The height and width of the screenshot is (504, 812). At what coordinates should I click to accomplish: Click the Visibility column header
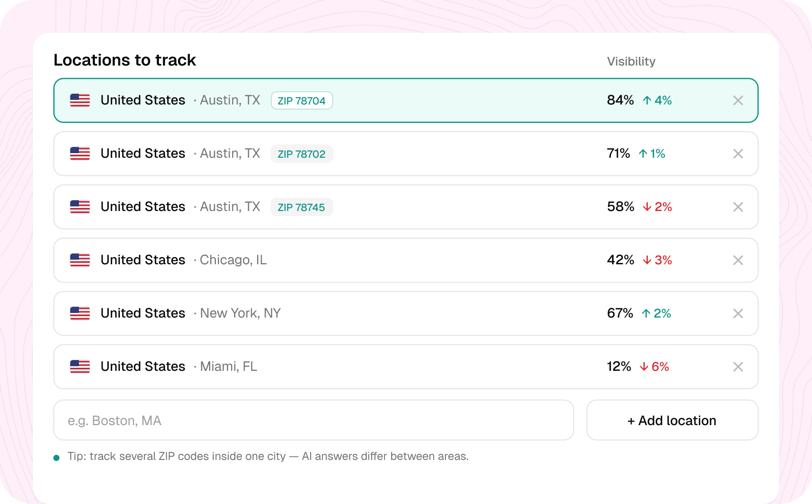(631, 61)
